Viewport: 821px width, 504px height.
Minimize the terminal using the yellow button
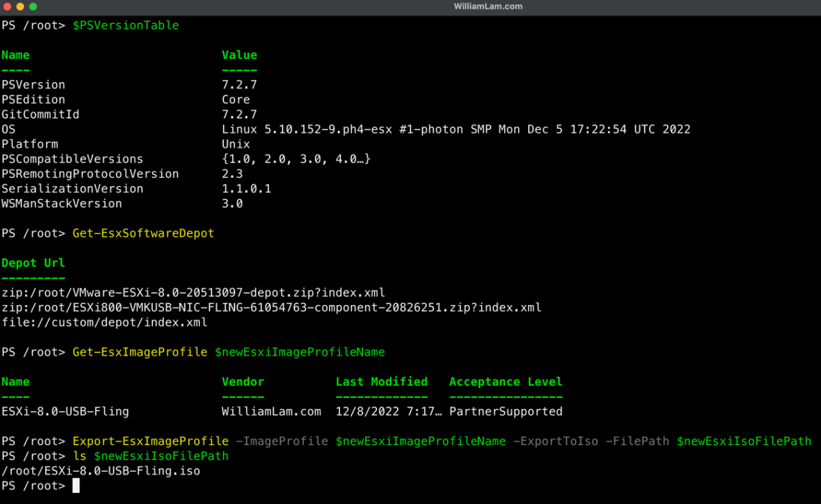[x=20, y=6]
